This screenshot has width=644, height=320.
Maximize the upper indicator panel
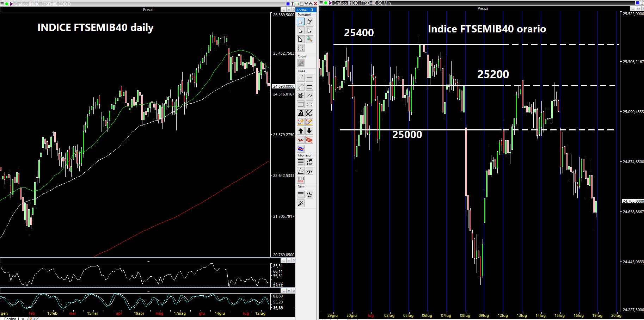289,261
